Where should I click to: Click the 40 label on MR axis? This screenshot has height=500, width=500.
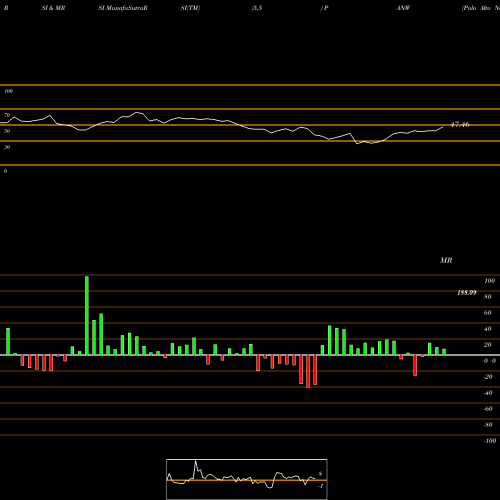[x=488, y=329]
